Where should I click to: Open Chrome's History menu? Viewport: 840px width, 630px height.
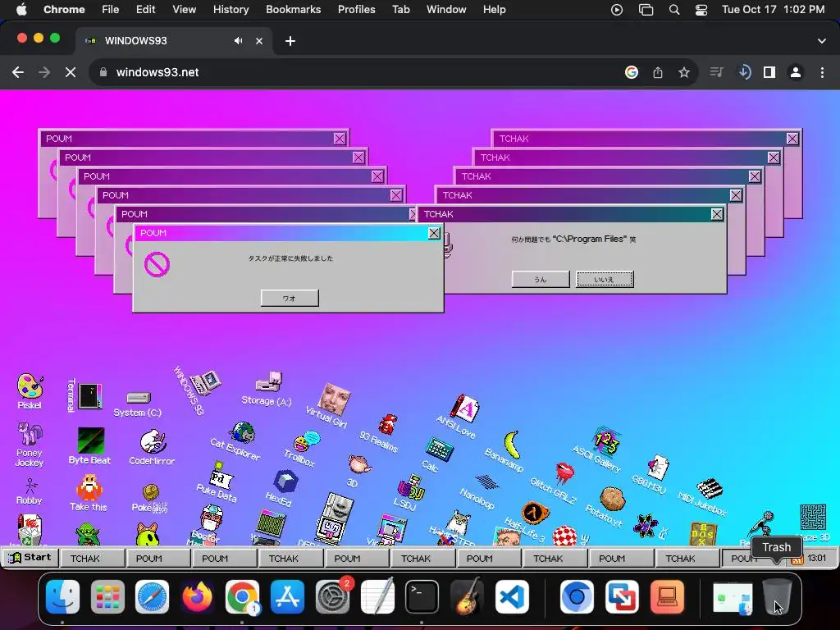tap(231, 10)
